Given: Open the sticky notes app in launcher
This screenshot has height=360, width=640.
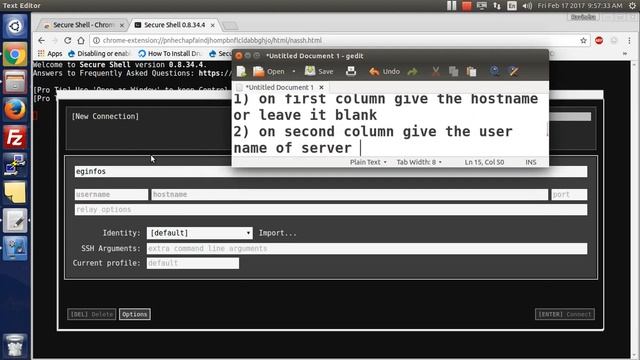Looking at the screenshot, I should pyautogui.click(x=15, y=193).
